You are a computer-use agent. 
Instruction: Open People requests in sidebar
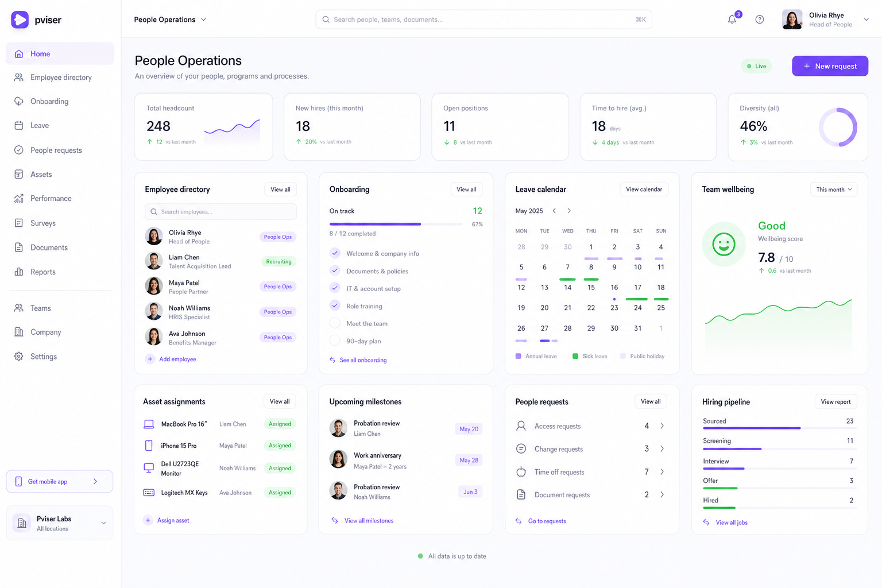(x=60, y=150)
